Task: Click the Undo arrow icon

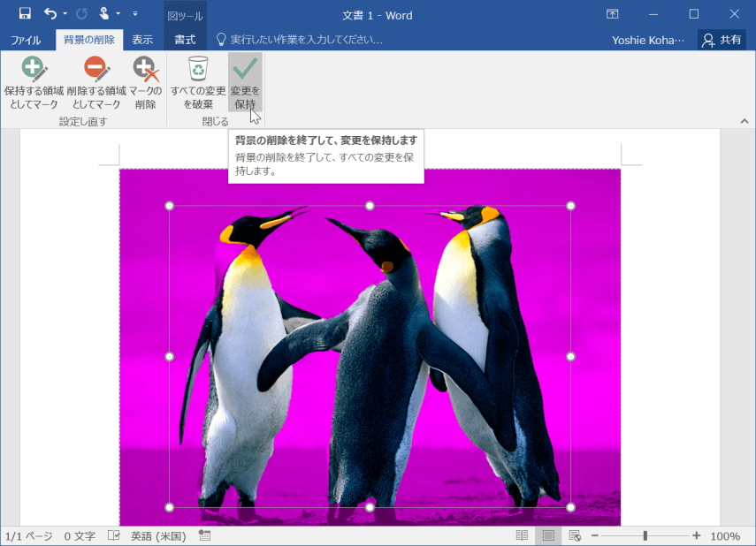Action: 50,13
